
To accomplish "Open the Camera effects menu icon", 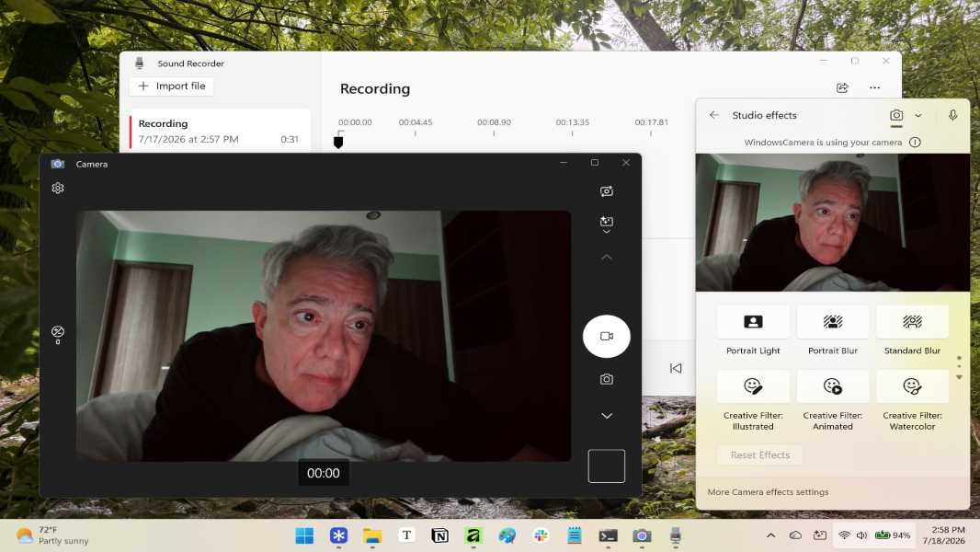I will point(606,224).
